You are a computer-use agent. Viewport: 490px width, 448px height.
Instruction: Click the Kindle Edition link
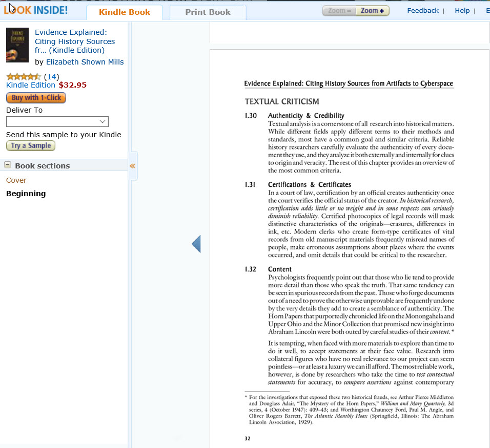pos(31,85)
